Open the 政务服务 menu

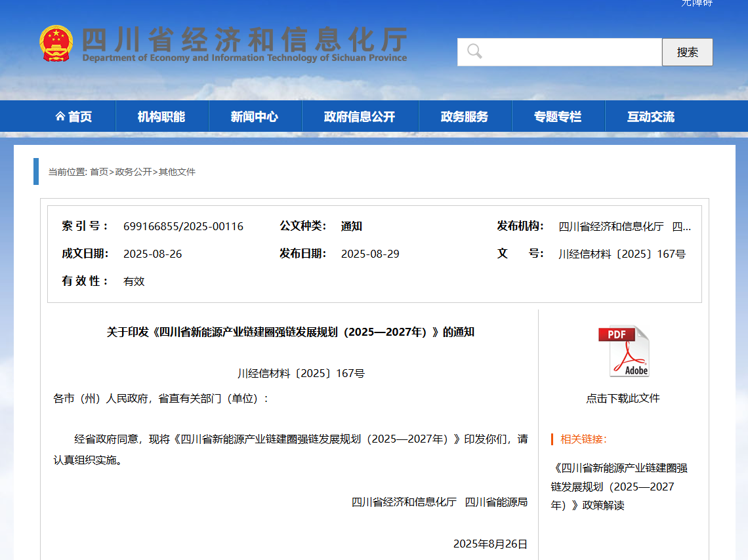point(466,116)
